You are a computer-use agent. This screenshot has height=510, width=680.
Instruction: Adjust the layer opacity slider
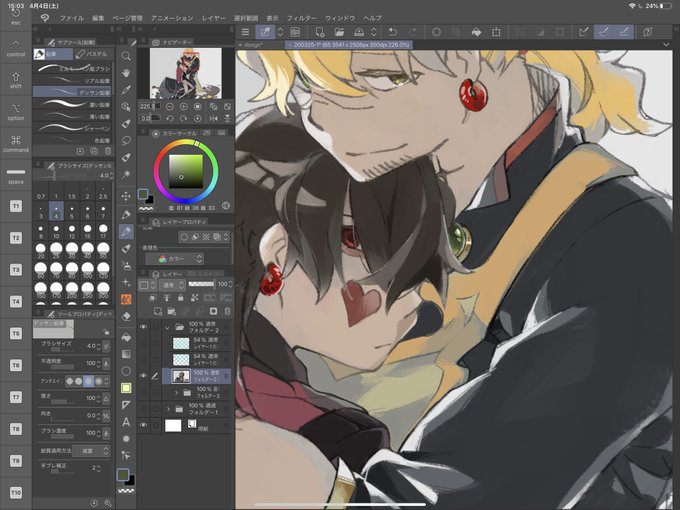pyautogui.click(x=202, y=284)
